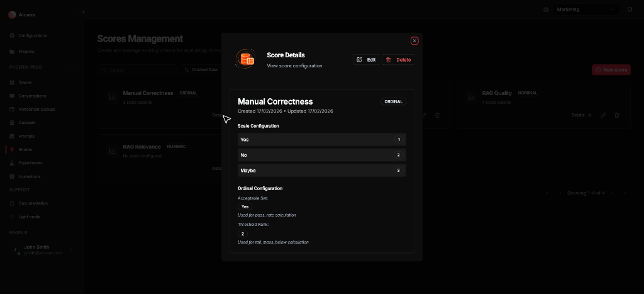644x294 pixels.
Task: Click the Datasets sidebar icon
Action: coord(12,123)
